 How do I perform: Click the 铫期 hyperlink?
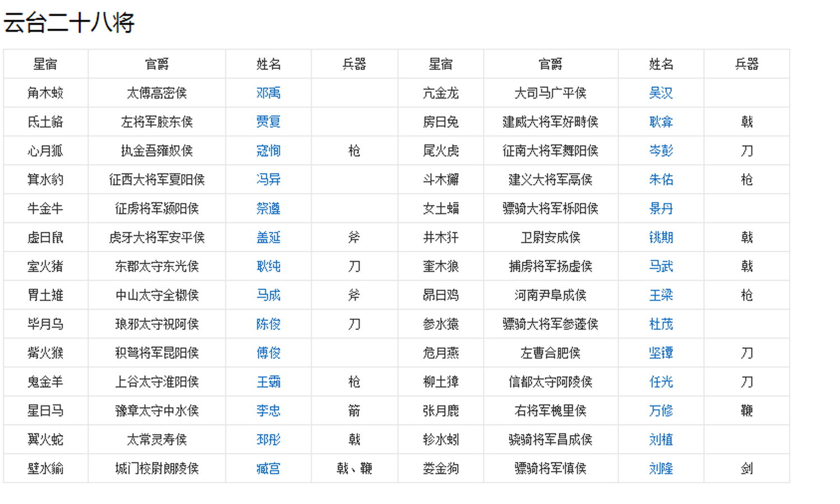(x=661, y=237)
